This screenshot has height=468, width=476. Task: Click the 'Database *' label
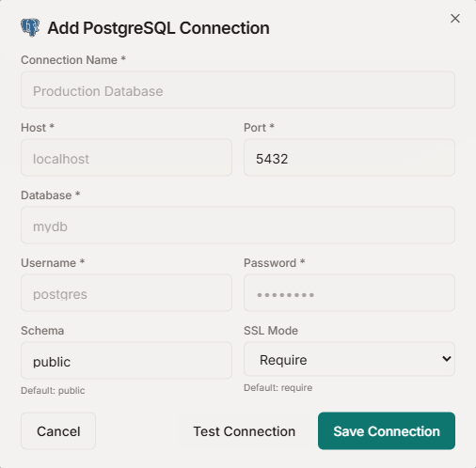[x=50, y=195]
